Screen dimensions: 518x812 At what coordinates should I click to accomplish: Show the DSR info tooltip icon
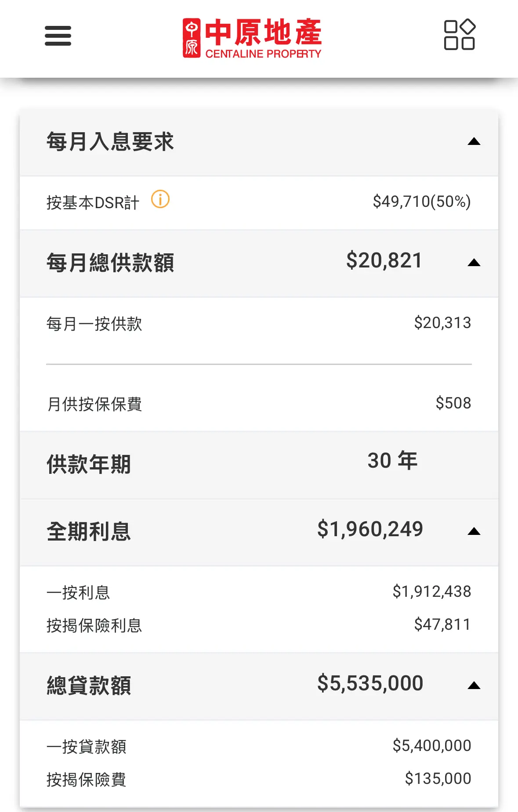(160, 199)
